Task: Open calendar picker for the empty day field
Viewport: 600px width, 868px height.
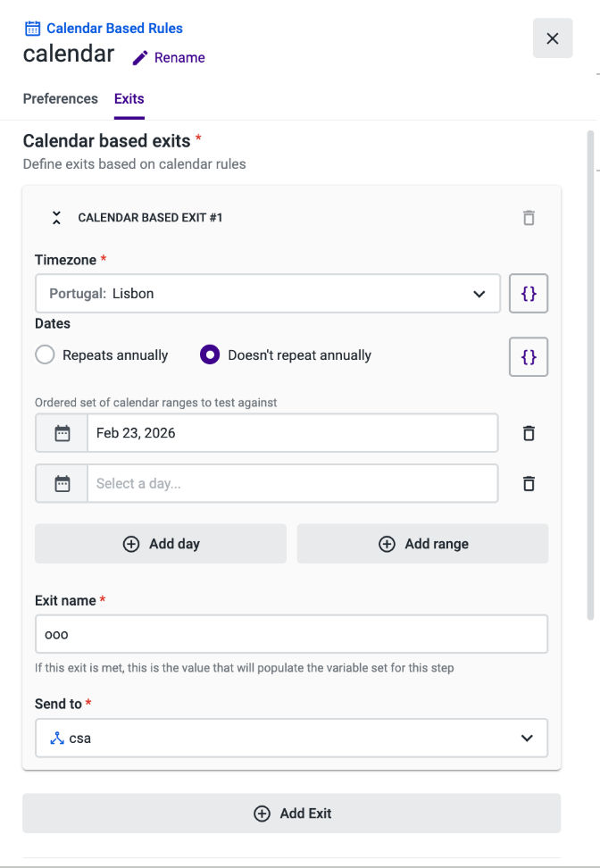Action: click(x=62, y=484)
